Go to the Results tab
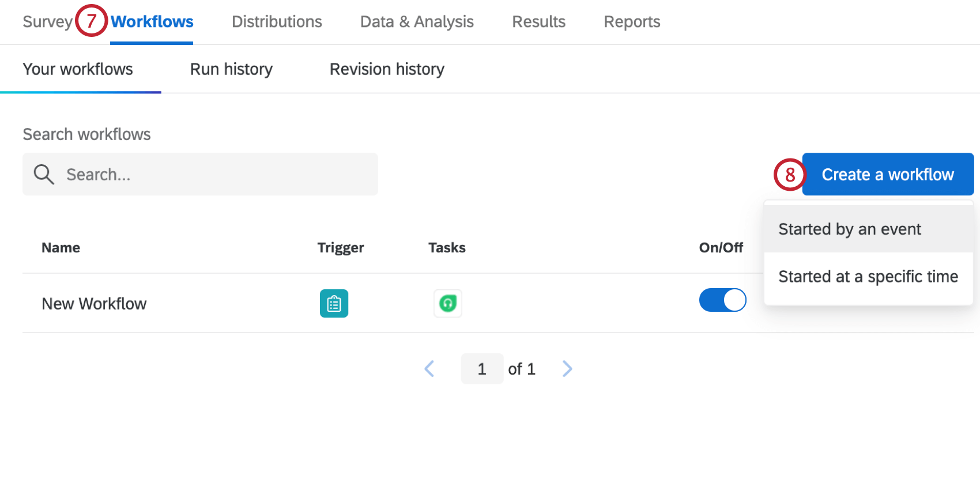Image resolution: width=980 pixels, height=491 pixels. [x=538, y=22]
